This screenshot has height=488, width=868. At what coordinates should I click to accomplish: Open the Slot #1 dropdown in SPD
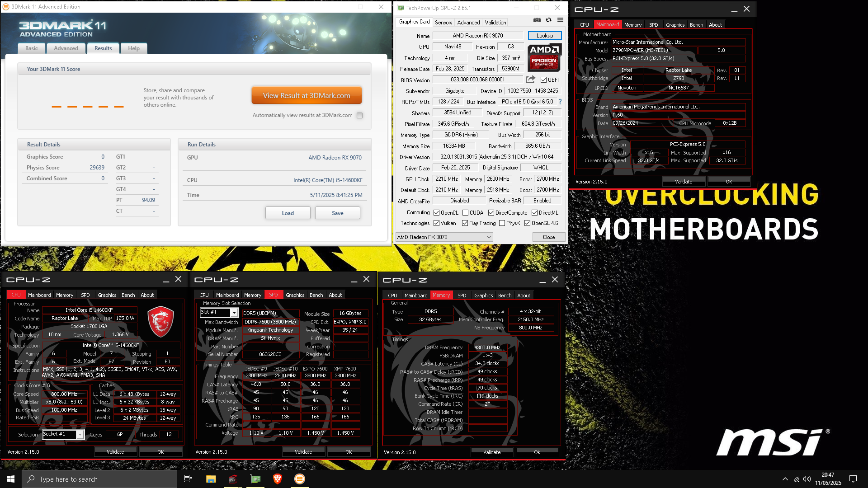219,312
